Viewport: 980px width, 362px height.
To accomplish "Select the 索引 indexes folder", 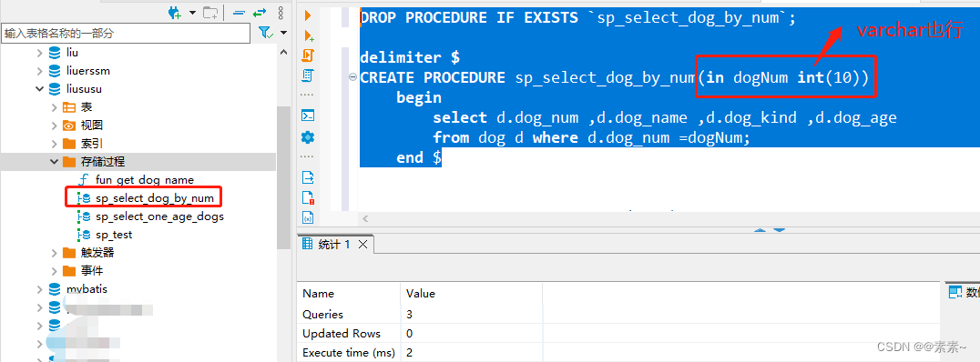I will (91, 144).
